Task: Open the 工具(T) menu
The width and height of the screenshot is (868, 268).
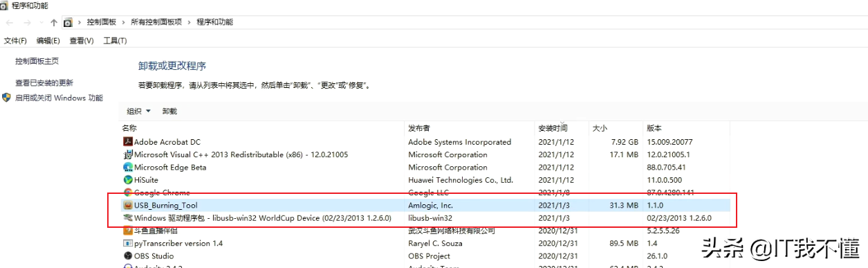Action: pos(115,41)
